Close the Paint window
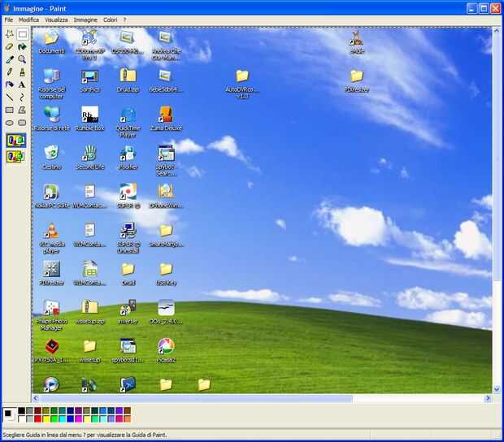Image resolution: width=504 pixels, height=442 pixels. (x=495, y=8)
